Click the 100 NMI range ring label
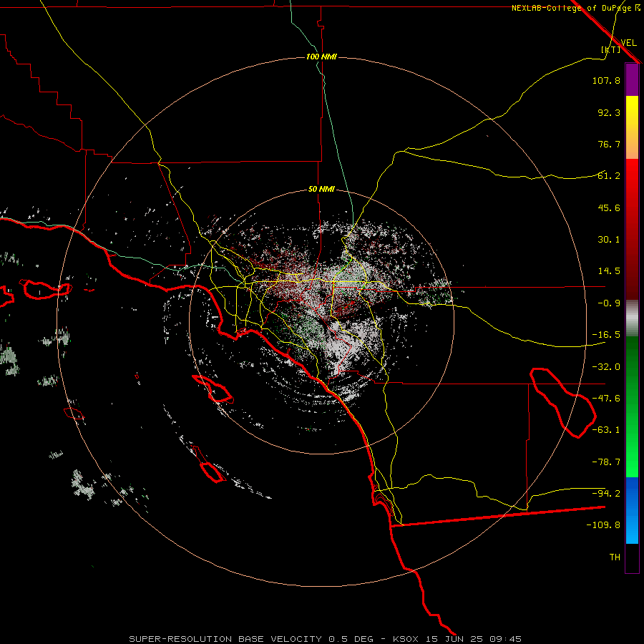Viewport: 644px width, 644px height. pos(321,57)
